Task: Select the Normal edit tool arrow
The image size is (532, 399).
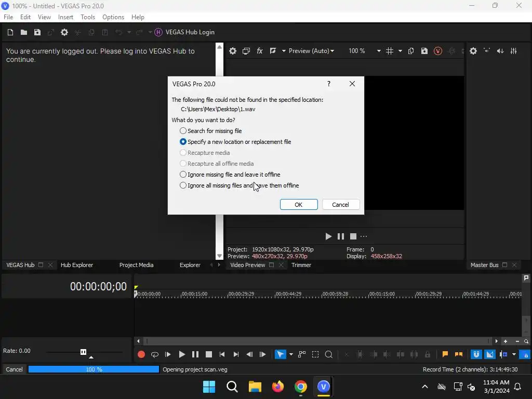Action: (280, 354)
